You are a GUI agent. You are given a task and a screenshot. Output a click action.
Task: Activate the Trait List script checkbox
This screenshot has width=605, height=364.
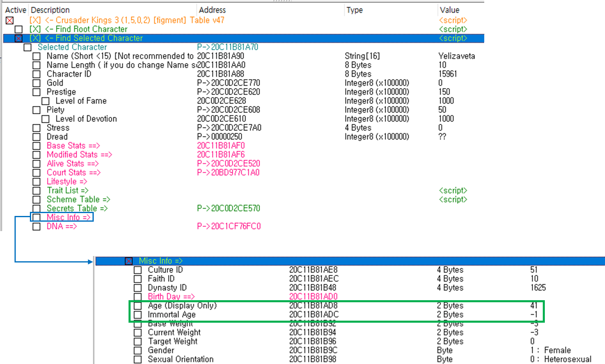coord(36,191)
